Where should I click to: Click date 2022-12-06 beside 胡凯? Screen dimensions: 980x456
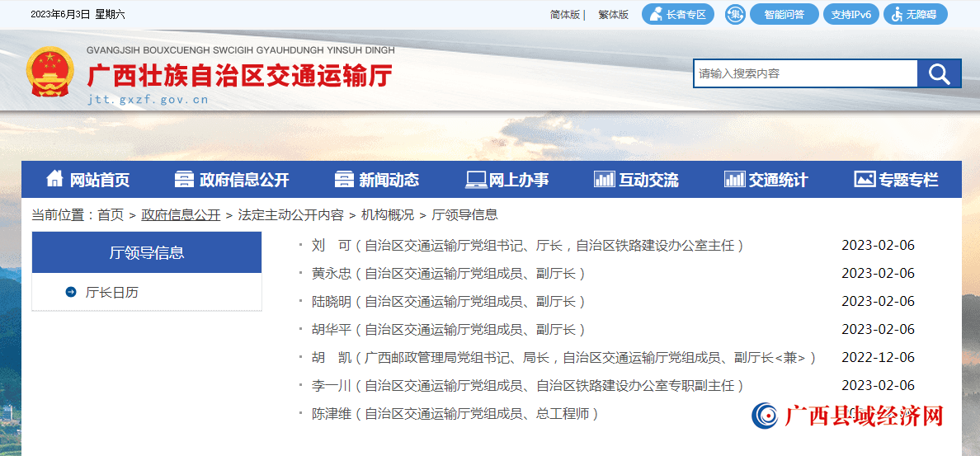(879, 358)
